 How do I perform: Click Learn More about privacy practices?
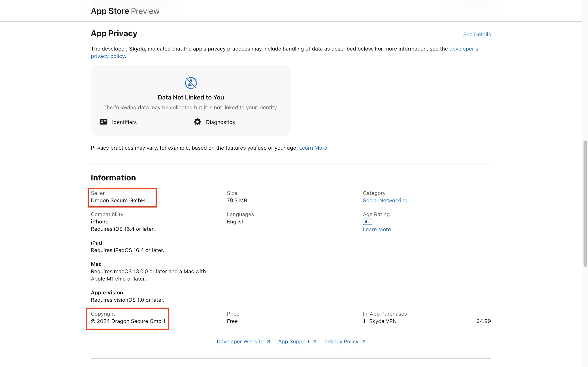coord(313,148)
